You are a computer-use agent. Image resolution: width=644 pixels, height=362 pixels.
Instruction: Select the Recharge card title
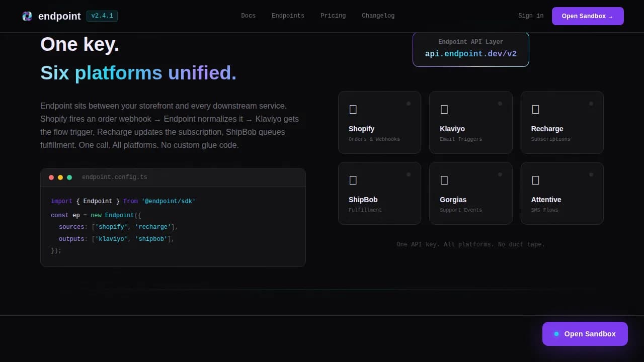pos(547,129)
